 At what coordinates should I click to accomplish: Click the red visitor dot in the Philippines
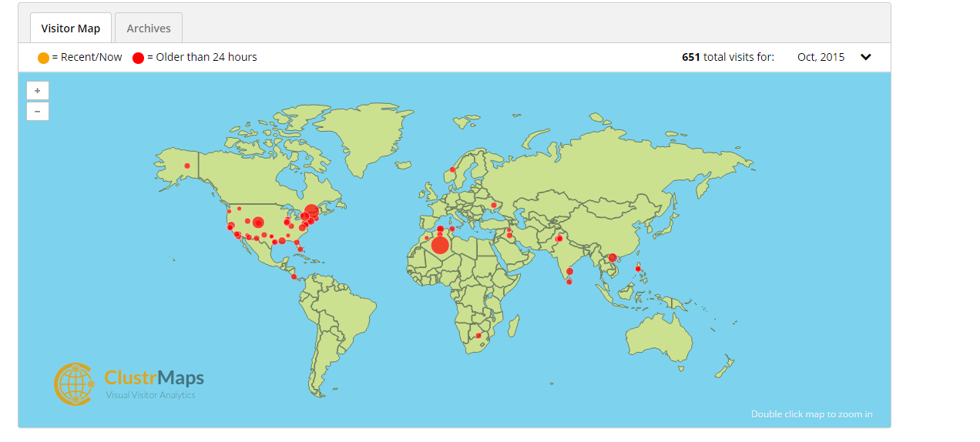[x=638, y=268]
